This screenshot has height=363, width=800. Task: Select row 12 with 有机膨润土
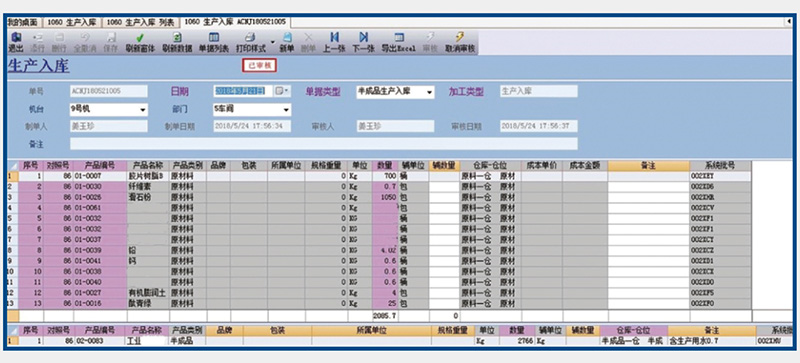point(379,293)
